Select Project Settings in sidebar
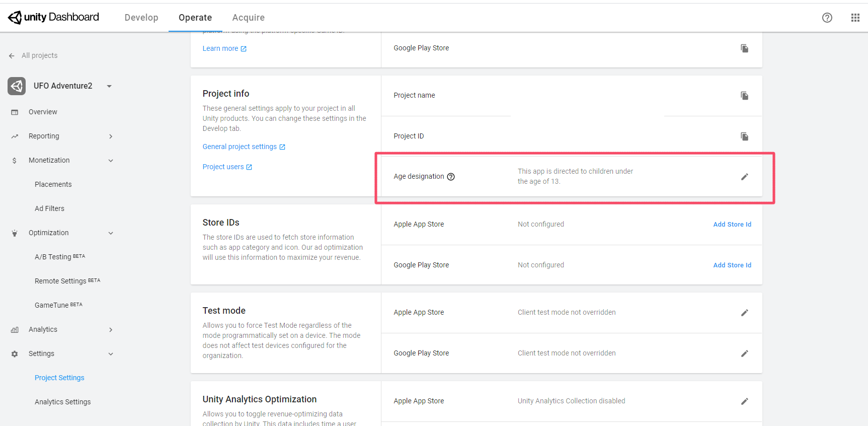Screen dimensions: 868x426 tap(59, 378)
